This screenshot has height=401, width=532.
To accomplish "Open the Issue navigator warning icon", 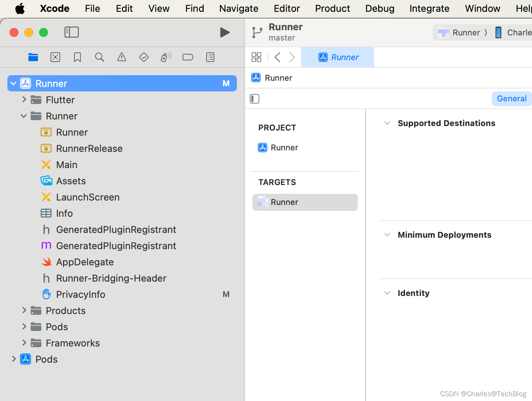I will coord(122,57).
